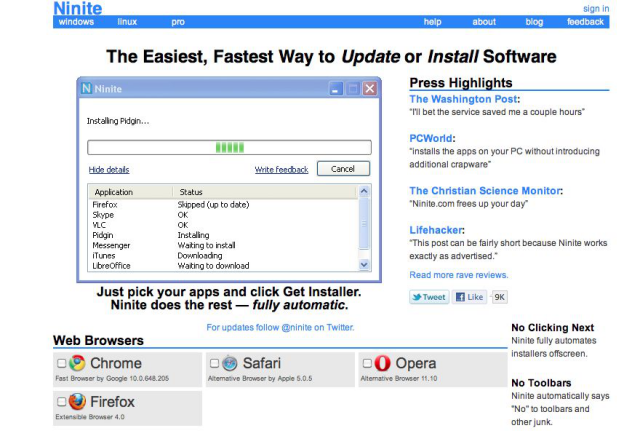The image size is (640, 436).
Task: Click 'Downloading' status for iTunes
Action: click(200, 256)
